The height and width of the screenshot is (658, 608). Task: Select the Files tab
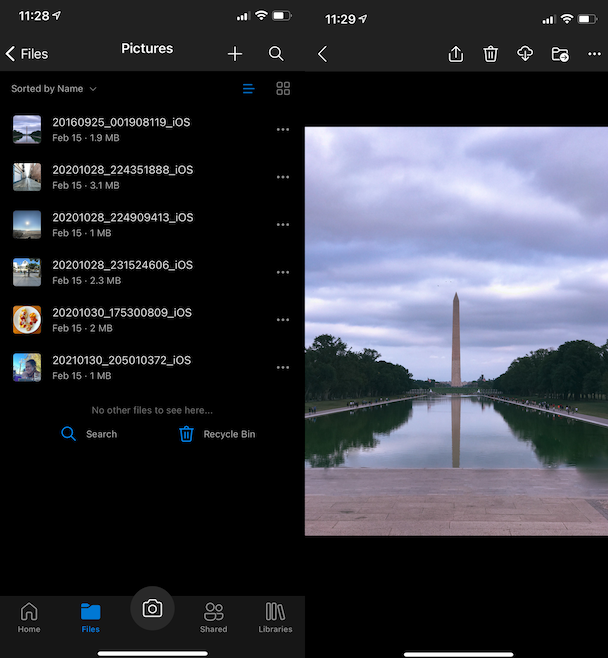coord(91,617)
